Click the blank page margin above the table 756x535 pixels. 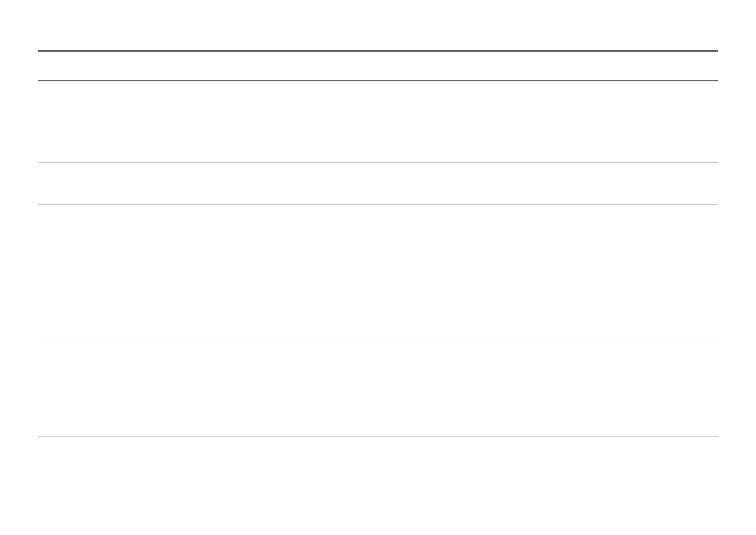pyautogui.click(x=378, y=25)
